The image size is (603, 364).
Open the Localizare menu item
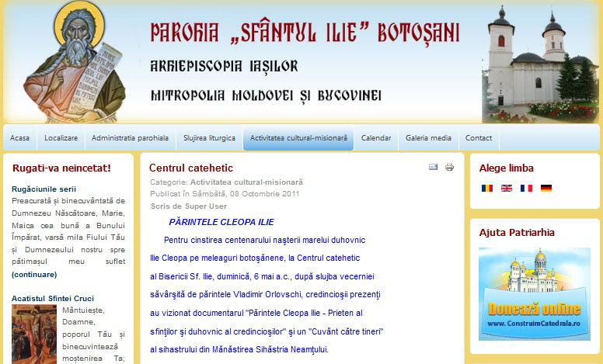(61, 137)
